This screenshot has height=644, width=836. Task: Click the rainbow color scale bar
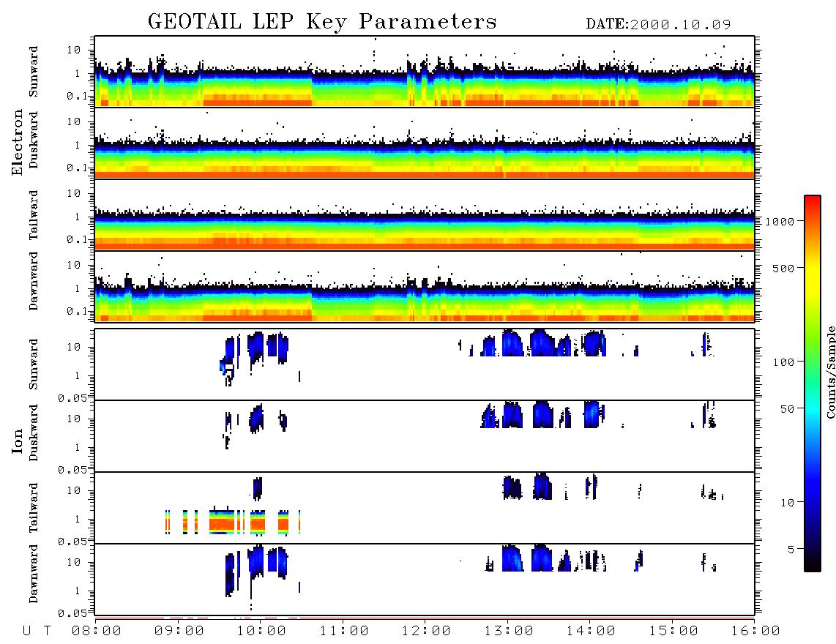[x=812, y=383]
